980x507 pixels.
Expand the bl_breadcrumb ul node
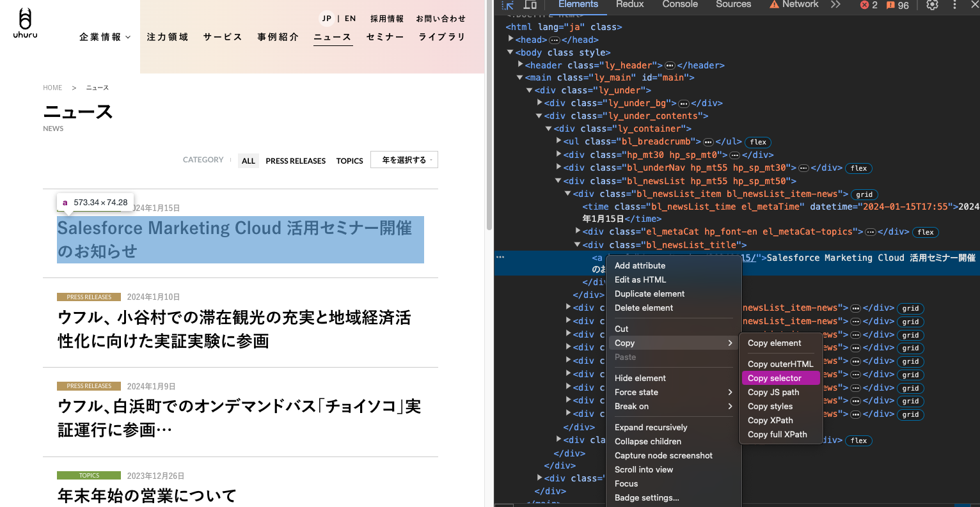point(558,141)
